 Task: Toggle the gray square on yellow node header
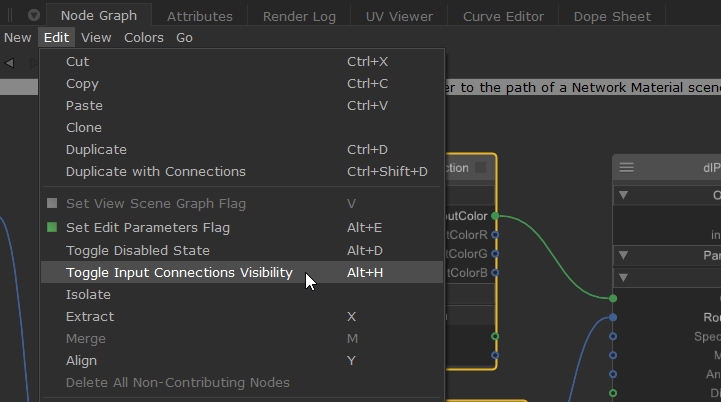(480, 167)
